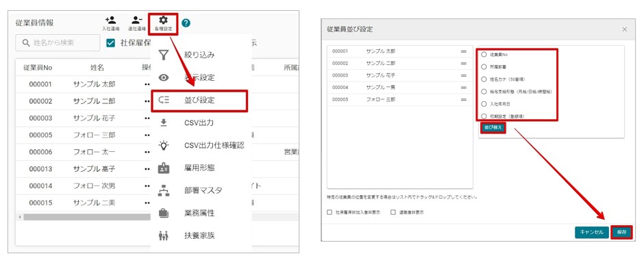Click the 退社連絡 remove-employee icon
644x258 pixels.
[137, 20]
